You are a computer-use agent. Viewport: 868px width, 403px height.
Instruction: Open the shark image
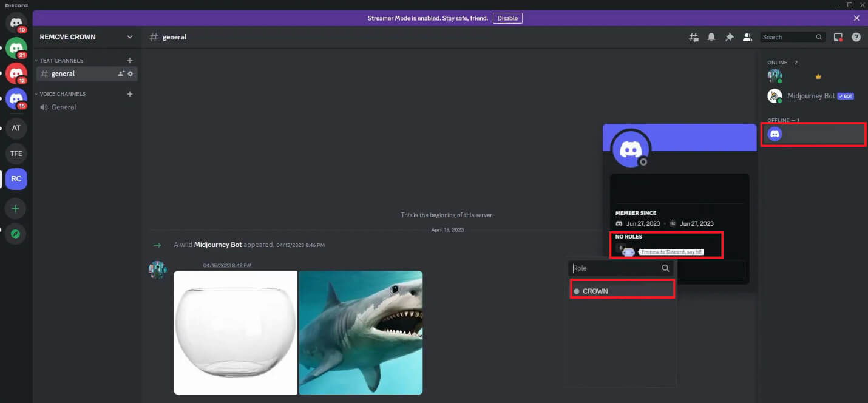361,333
